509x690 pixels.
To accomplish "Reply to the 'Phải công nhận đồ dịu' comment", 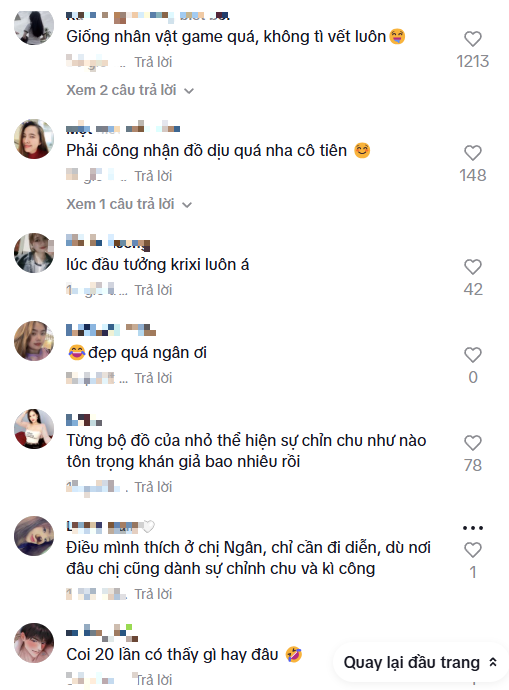I will click(153, 176).
